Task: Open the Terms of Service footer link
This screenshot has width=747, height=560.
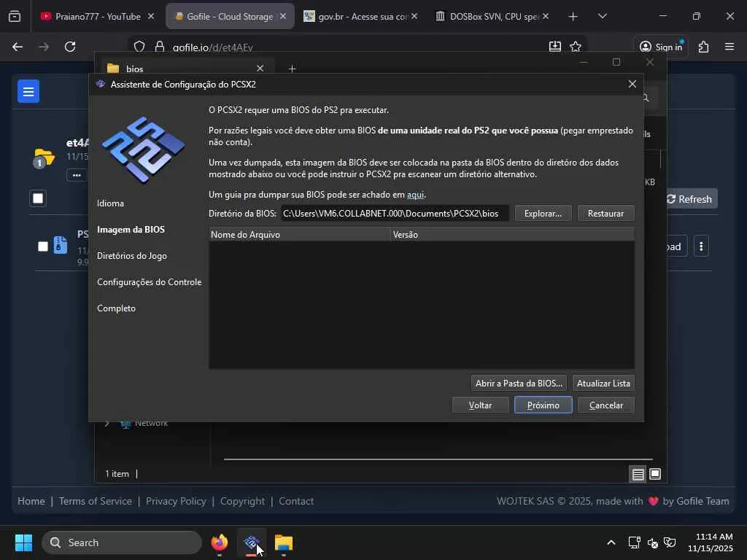Action: pos(96,501)
